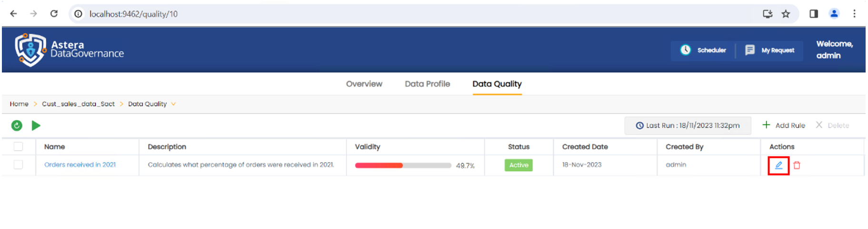Bookmark this page with star icon
Viewport: 868px width, 229px height.
786,14
